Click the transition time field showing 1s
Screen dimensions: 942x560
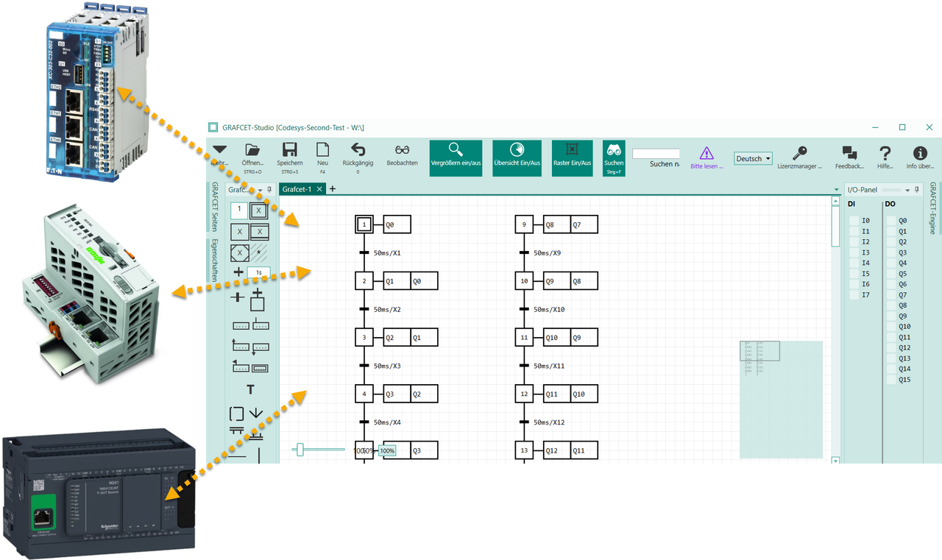(x=259, y=272)
